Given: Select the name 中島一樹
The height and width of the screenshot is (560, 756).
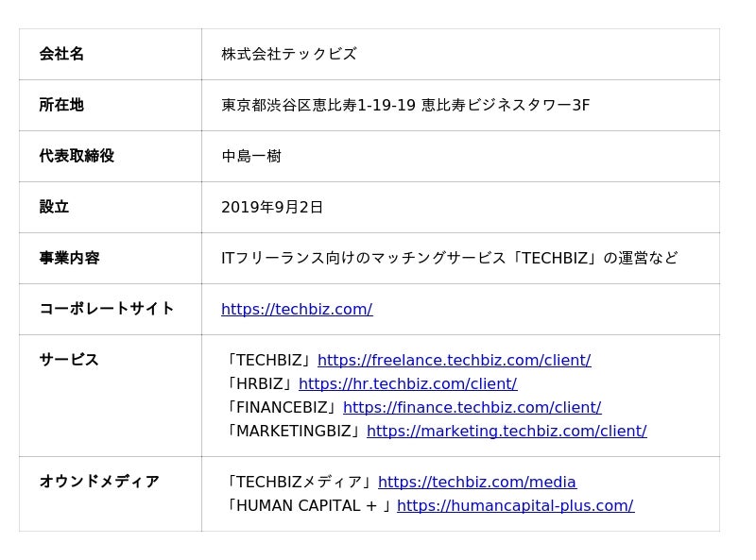Looking at the screenshot, I should point(251,156).
